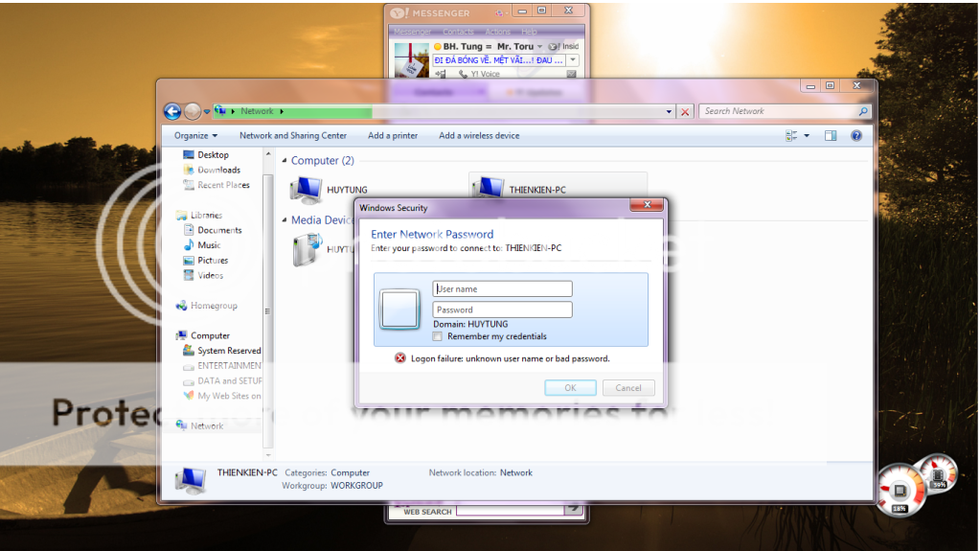Open Help menu in Yahoo Messenger
The width and height of the screenshot is (980, 551).
[530, 32]
